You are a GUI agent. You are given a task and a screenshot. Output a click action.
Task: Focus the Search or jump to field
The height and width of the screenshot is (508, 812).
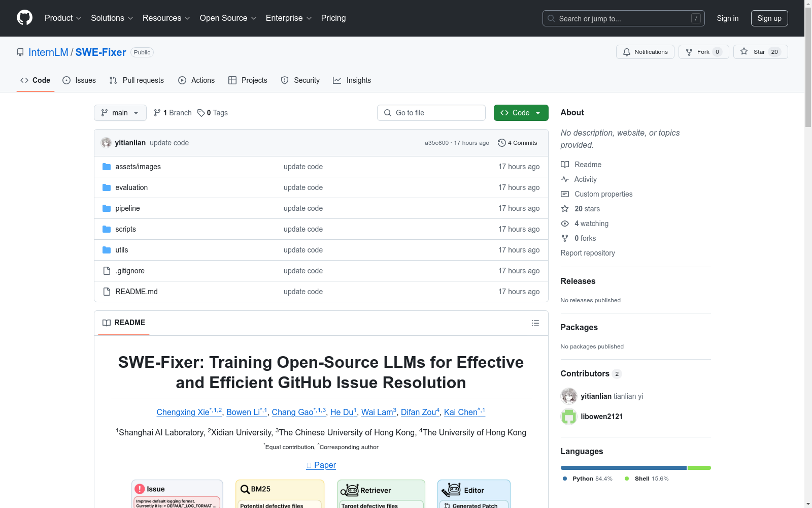624,18
